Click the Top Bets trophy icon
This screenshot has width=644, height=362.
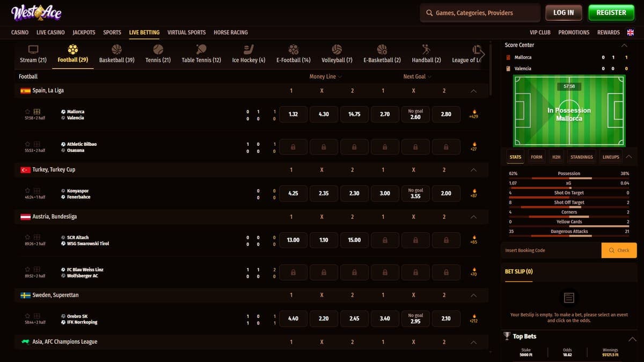coord(507,336)
